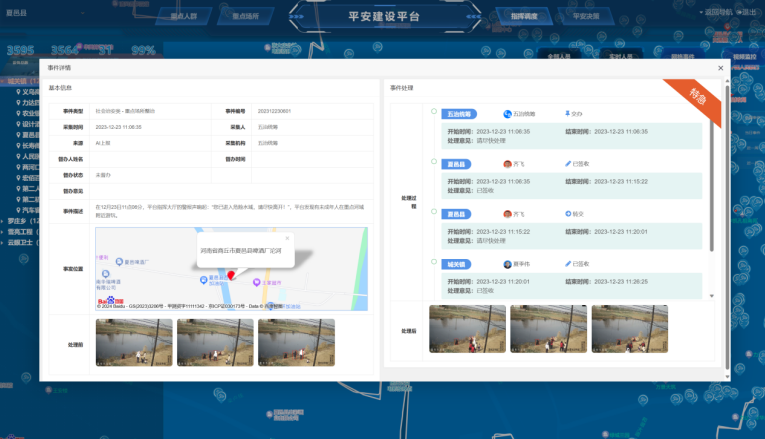
Task: Click the 视频监控 button
Action: [x=744, y=57]
